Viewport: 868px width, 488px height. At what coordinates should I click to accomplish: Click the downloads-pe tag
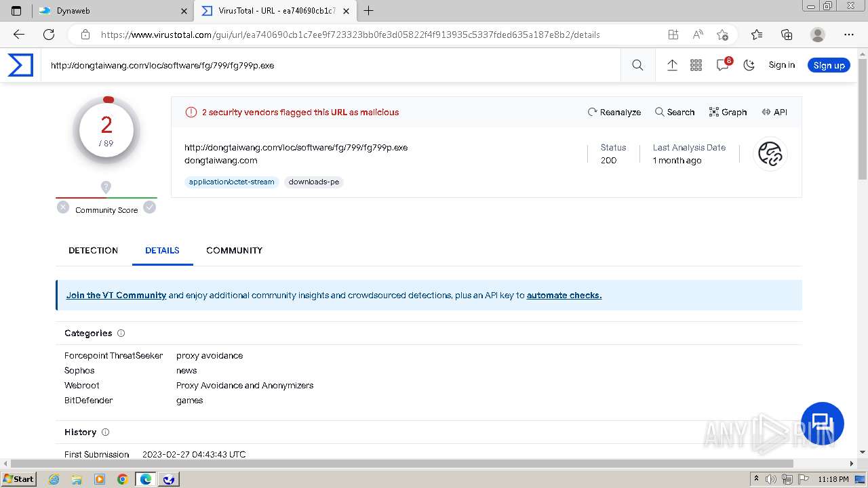coord(314,182)
